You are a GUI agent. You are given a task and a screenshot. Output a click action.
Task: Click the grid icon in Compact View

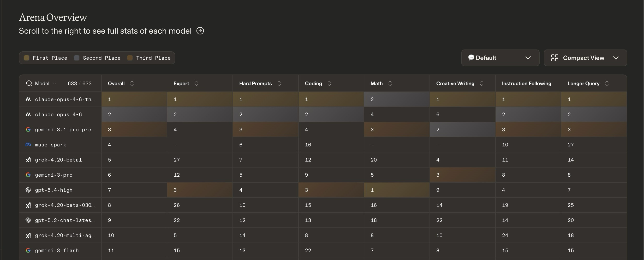(x=554, y=58)
